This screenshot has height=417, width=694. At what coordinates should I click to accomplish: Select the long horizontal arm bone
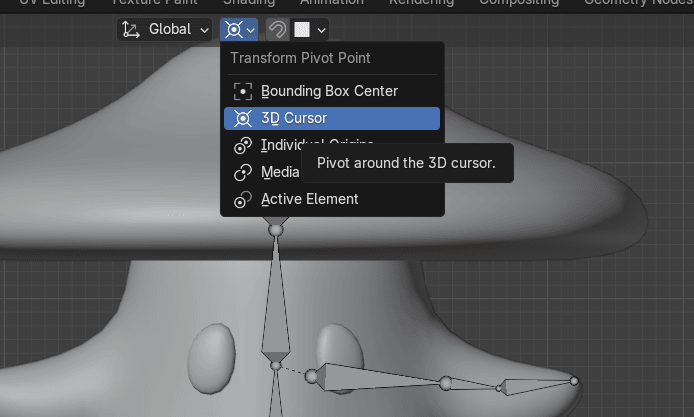point(380,378)
